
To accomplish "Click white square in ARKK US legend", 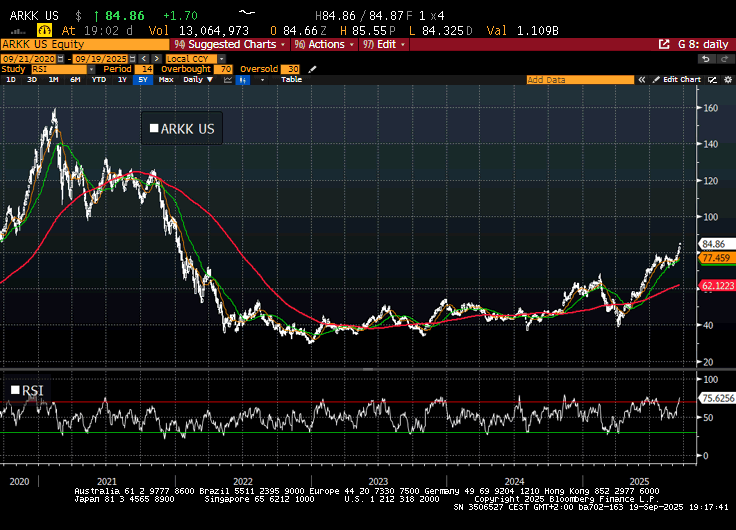I will point(154,128).
